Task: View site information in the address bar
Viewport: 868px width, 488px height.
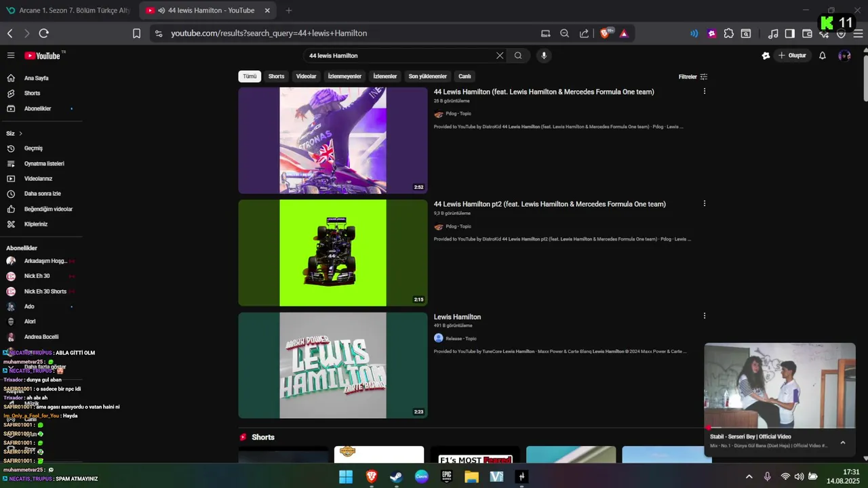Action: [158, 33]
